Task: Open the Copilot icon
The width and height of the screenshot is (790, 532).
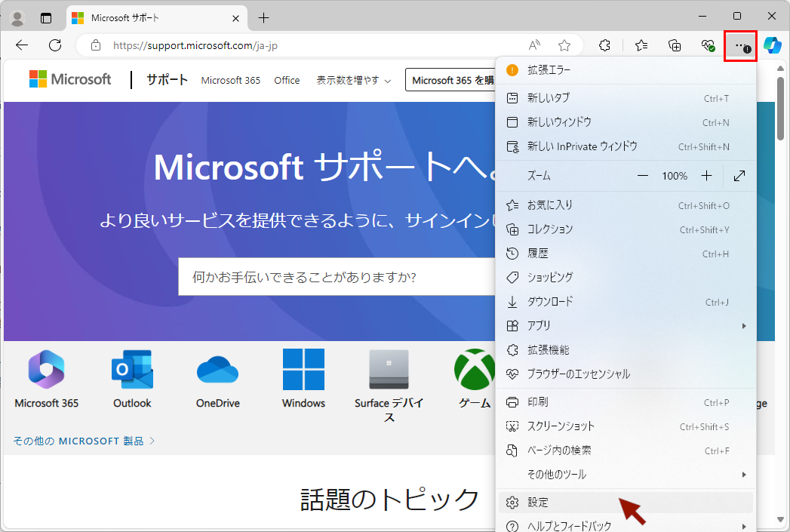Action: [773, 45]
